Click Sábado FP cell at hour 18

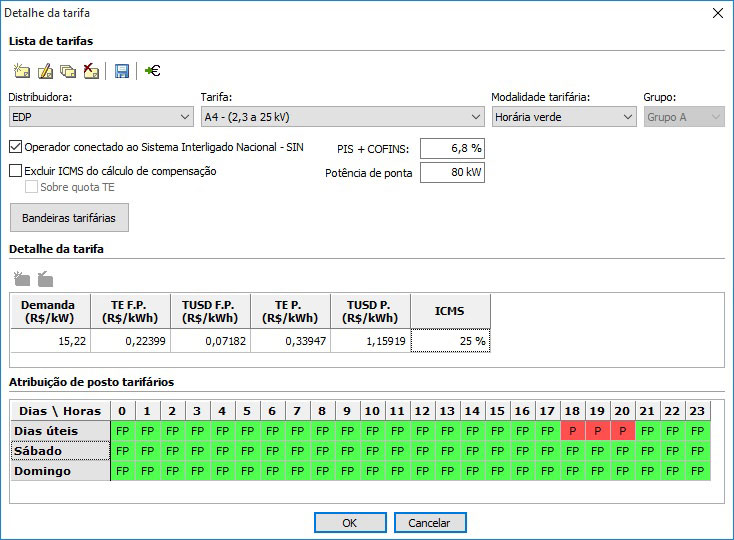(x=573, y=451)
